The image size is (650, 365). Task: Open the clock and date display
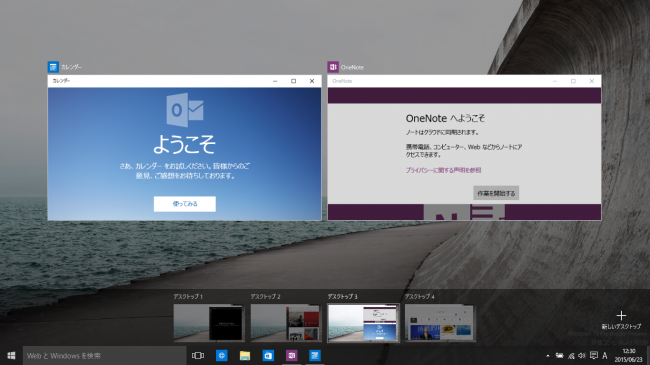click(628, 355)
